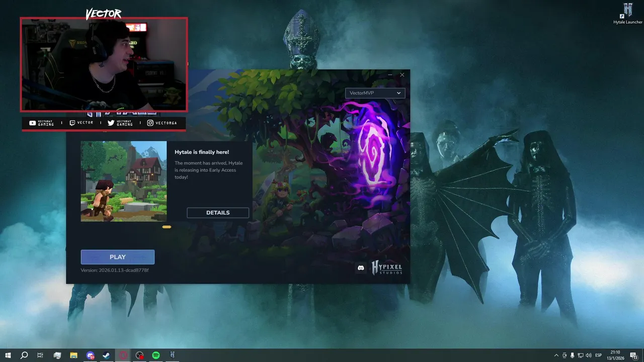This screenshot has width=644, height=362.
Task: Click the yellow news carousel indicator
Action: [167, 227]
